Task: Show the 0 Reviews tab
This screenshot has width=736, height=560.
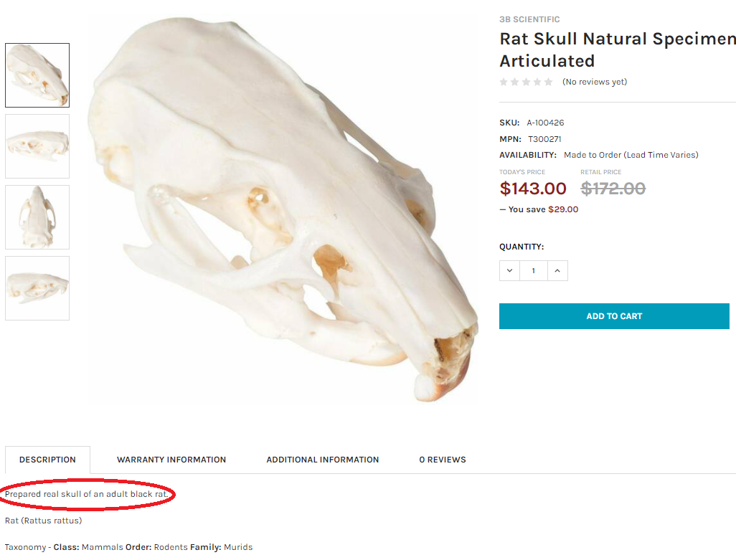Action: [x=443, y=460]
